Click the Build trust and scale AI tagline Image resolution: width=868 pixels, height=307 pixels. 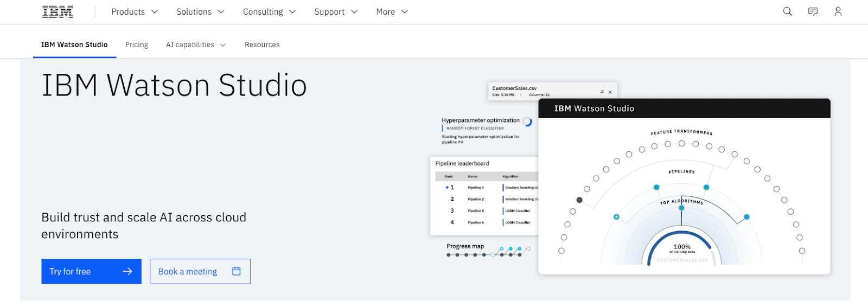[x=144, y=226]
